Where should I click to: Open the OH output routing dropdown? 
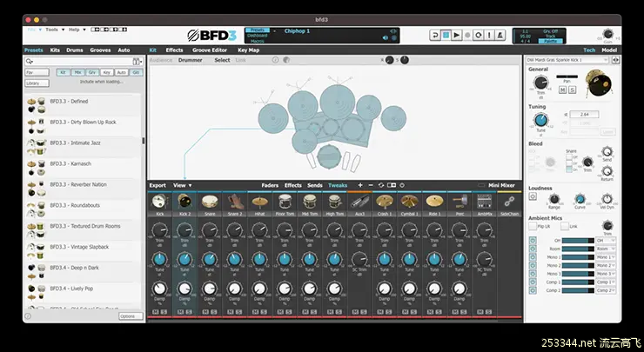tap(606, 241)
